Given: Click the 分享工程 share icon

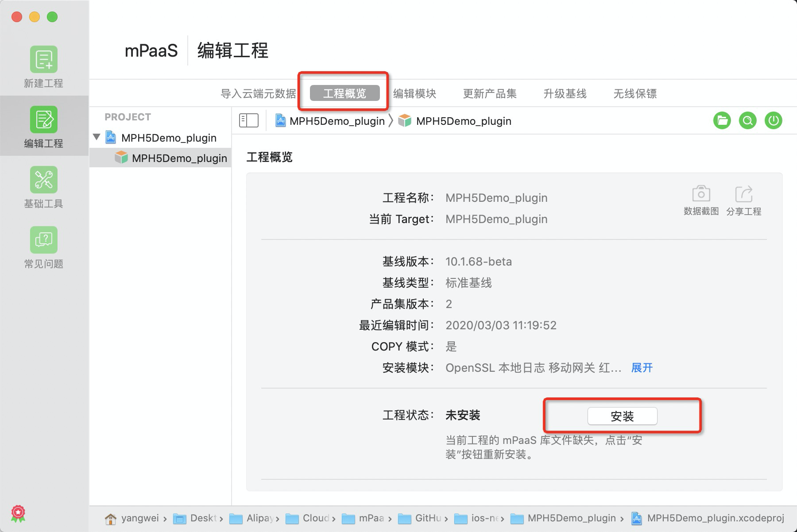Looking at the screenshot, I should click(744, 194).
